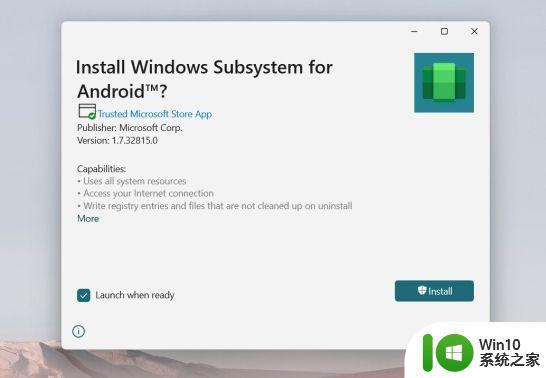Viewport: 546px width, 378px height.
Task: Minimize the installer window
Action: pyautogui.click(x=414, y=31)
